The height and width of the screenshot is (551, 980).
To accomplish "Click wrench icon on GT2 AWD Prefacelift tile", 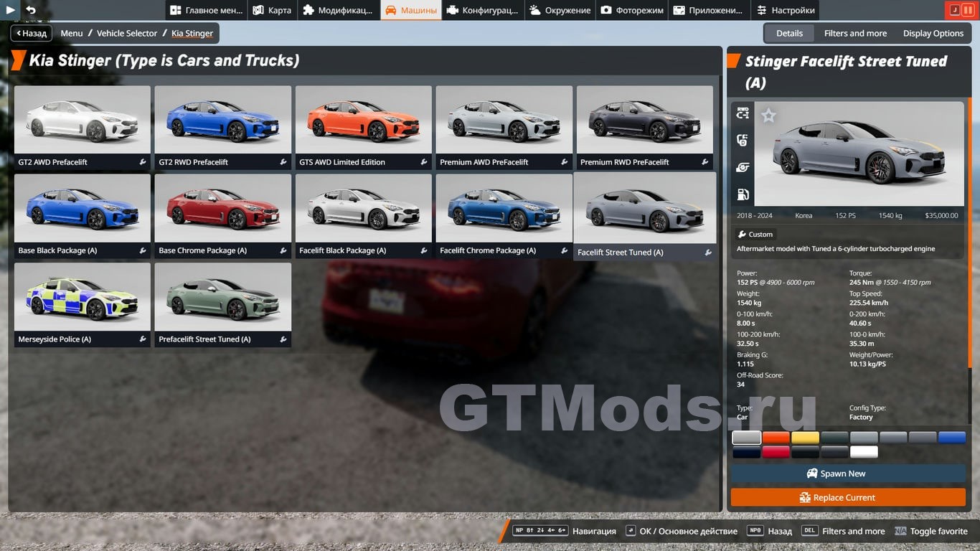I will (143, 162).
